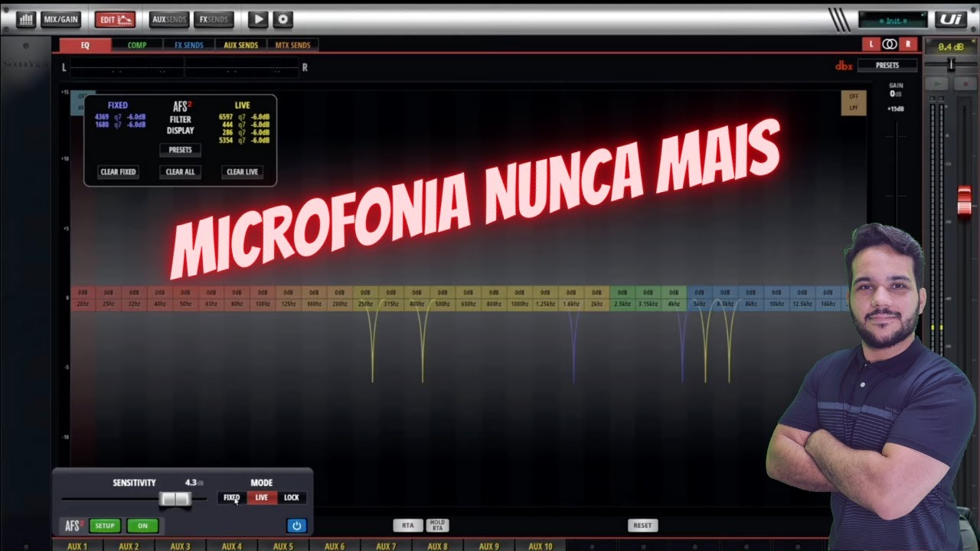Switch to the MTX SENDS tab
Viewport: 980px width, 551px height.
[292, 45]
